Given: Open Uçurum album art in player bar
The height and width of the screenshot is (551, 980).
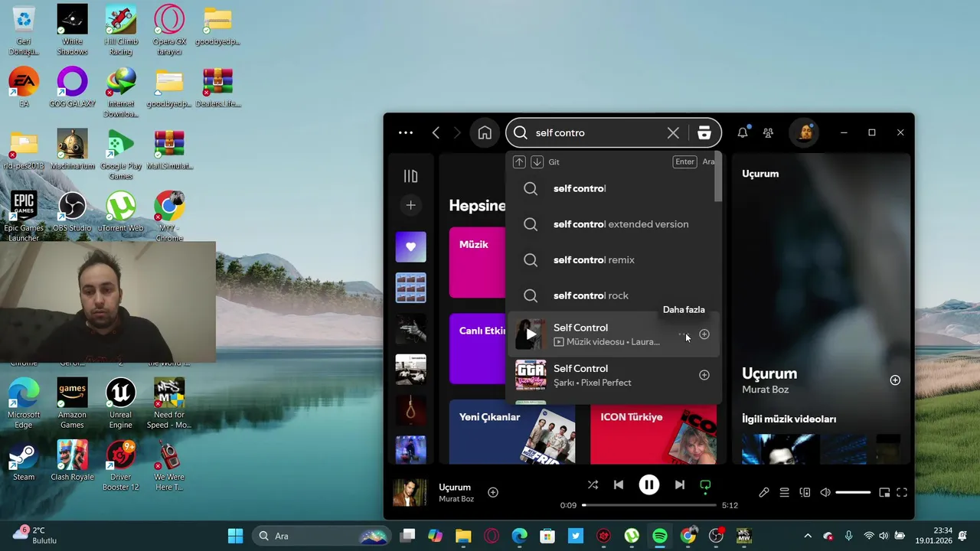Looking at the screenshot, I should tap(410, 493).
